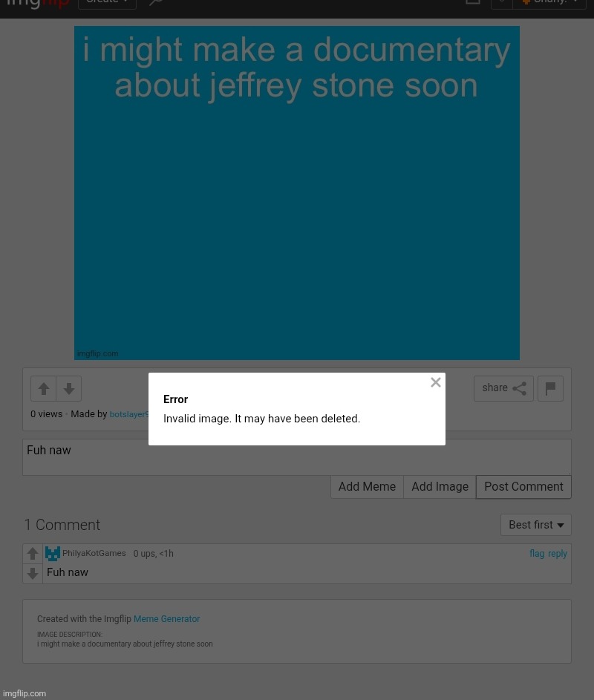The image size is (594, 700).
Task: Click the jeffrey stone meme image
Action: click(x=296, y=193)
